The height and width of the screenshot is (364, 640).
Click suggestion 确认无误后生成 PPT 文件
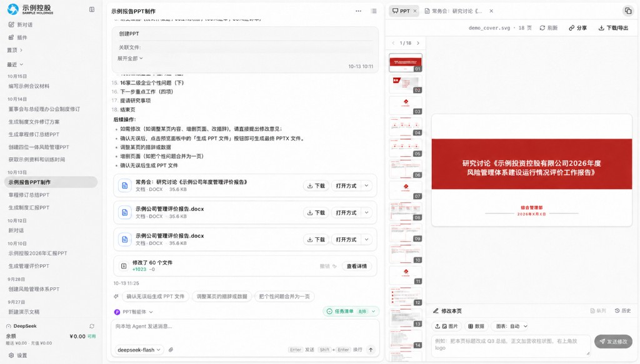[x=155, y=297]
